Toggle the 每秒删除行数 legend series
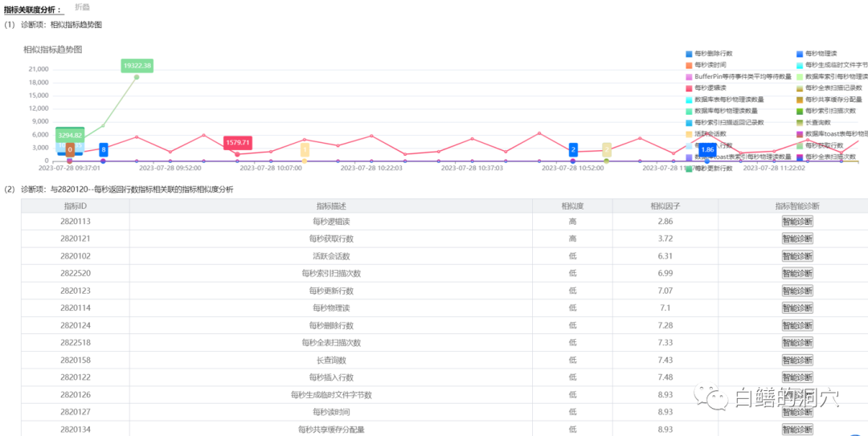 click(x=713, y=53)
